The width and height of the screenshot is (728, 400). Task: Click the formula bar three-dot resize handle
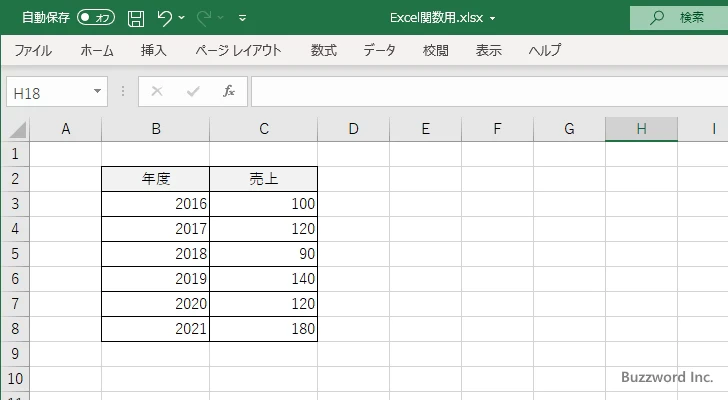click(x=123, y=91)
